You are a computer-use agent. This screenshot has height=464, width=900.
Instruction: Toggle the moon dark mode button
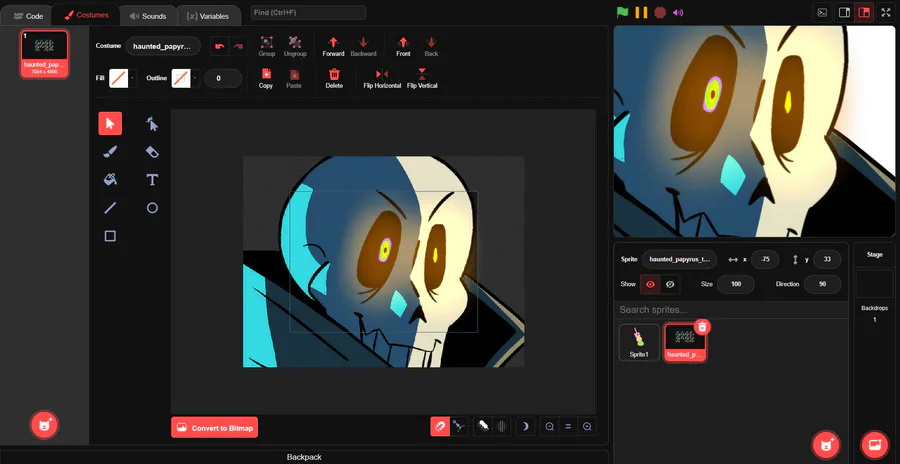[x=525, y=427]
